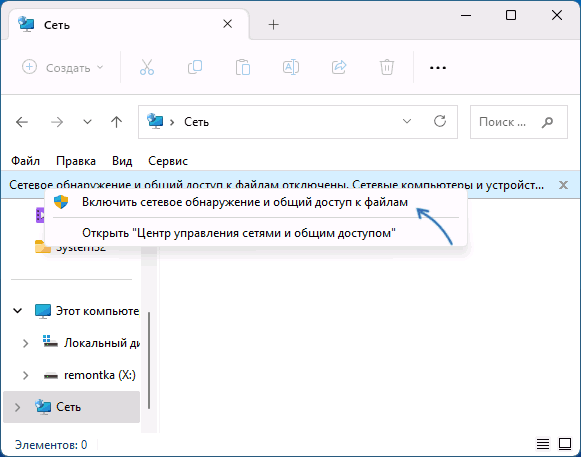Switch to large thumbnails view icon
This screenshot has width=581, height=457.
pyautogui.click(x=565, y=444)
